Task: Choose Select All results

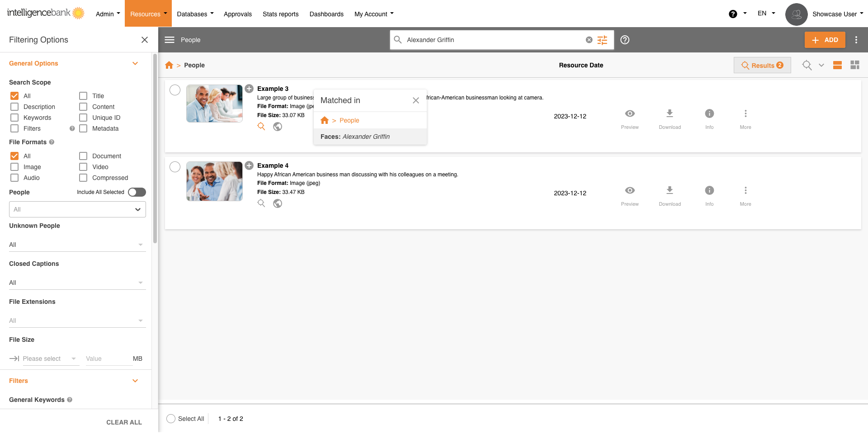Action: (171, 419)
